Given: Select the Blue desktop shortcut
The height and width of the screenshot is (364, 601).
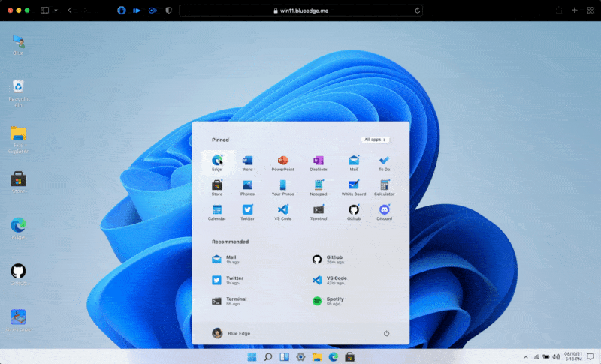Looking at the screenshot, I should 18,45.
